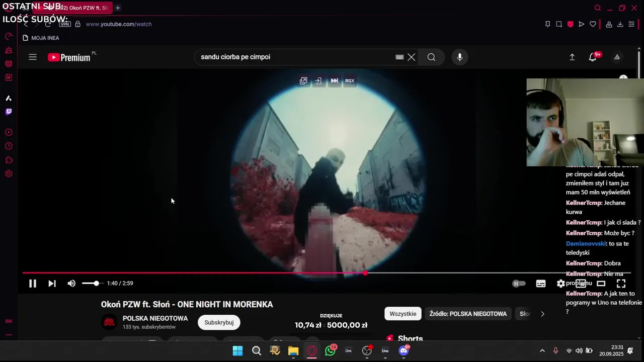The width and height of the screenshot is (644, 362).
Task: Subscribe to POLSKA NIEGOTOWA with Subskrybuj
Action: (x=219, y=322)
